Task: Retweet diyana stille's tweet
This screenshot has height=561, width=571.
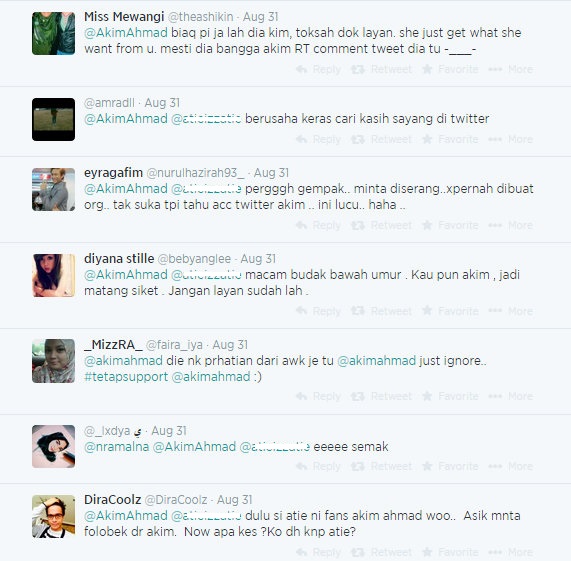Action: click(x=381, y=311)
